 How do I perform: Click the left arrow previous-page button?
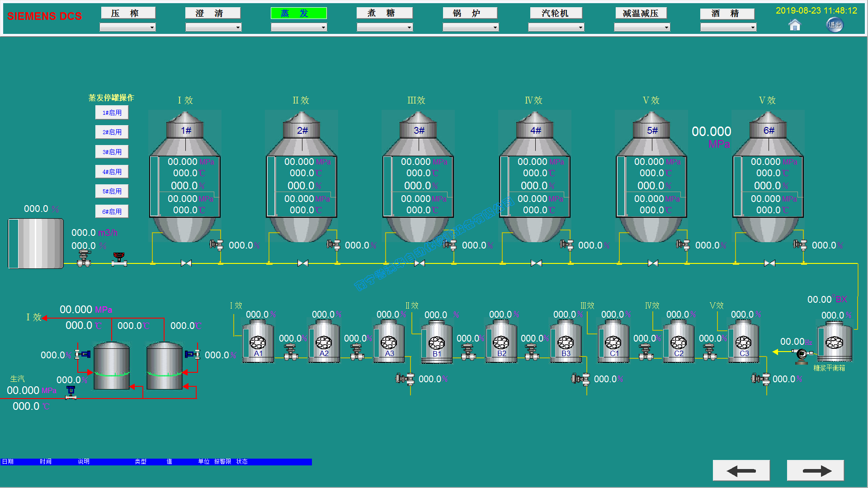click(741, 471)
